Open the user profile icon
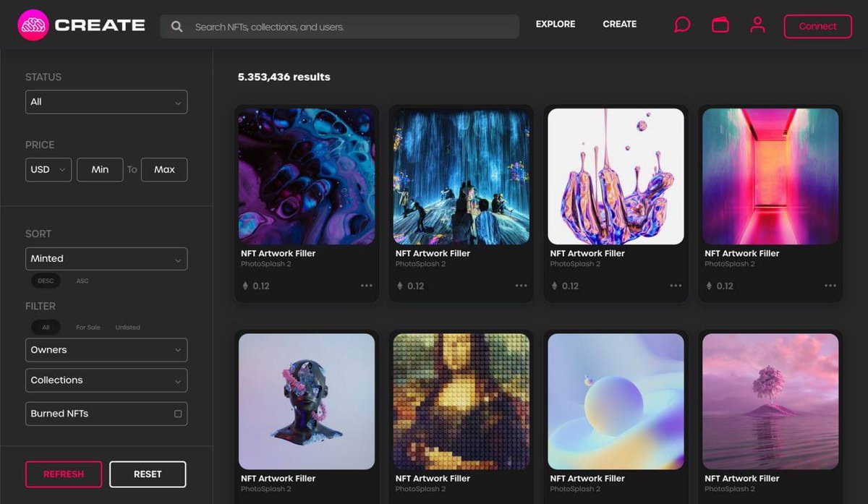Viewport: 868px width, 504px height. pos(757,25)
